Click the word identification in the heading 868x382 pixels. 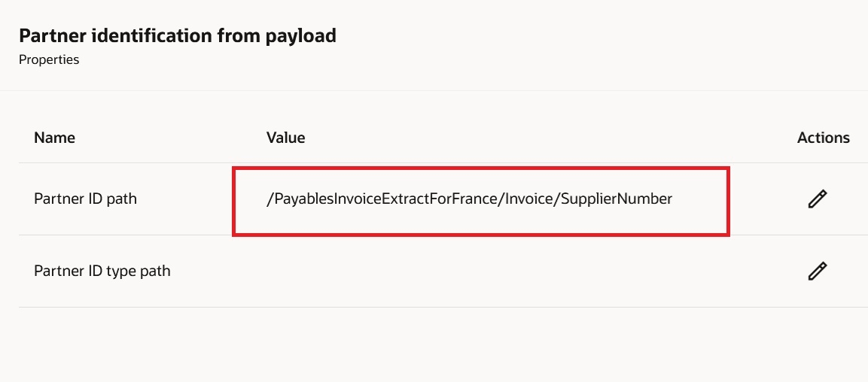click(150, 36)
